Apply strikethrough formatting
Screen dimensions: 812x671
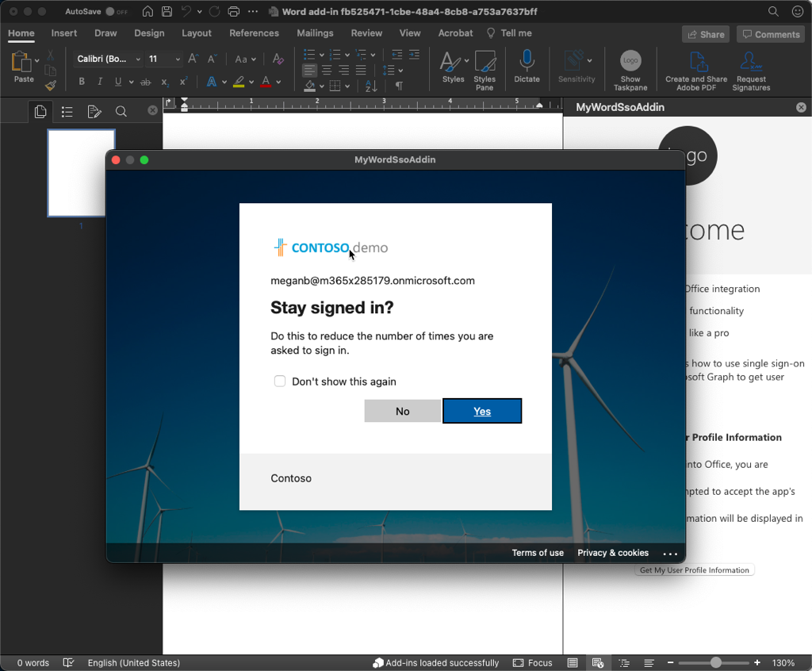click(146, 82)
